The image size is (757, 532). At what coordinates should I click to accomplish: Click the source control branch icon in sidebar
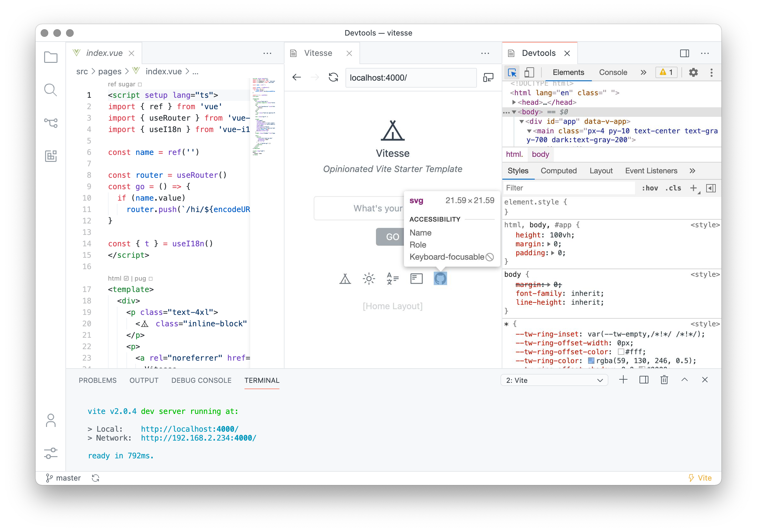[x=51, y=123]
